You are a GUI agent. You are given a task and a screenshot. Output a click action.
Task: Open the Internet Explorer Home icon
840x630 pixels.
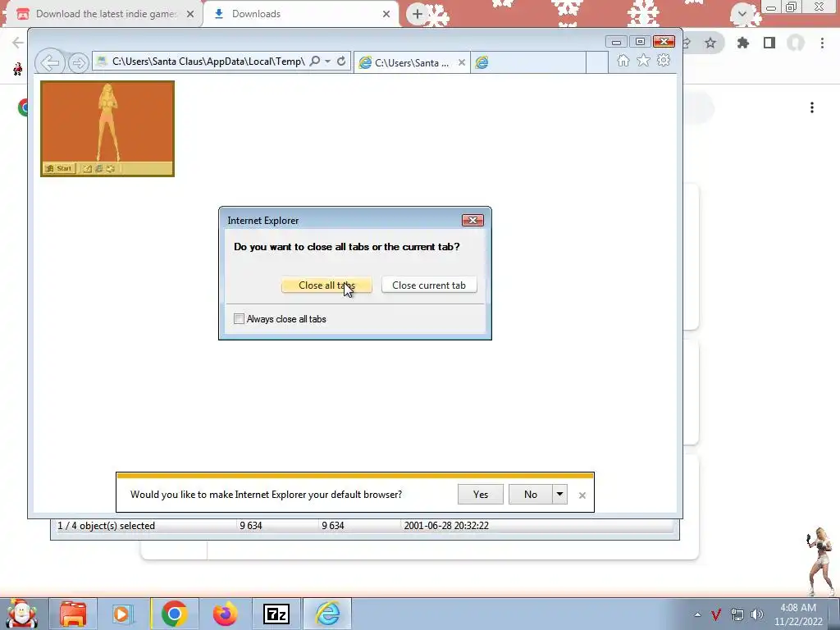(623, 61)
